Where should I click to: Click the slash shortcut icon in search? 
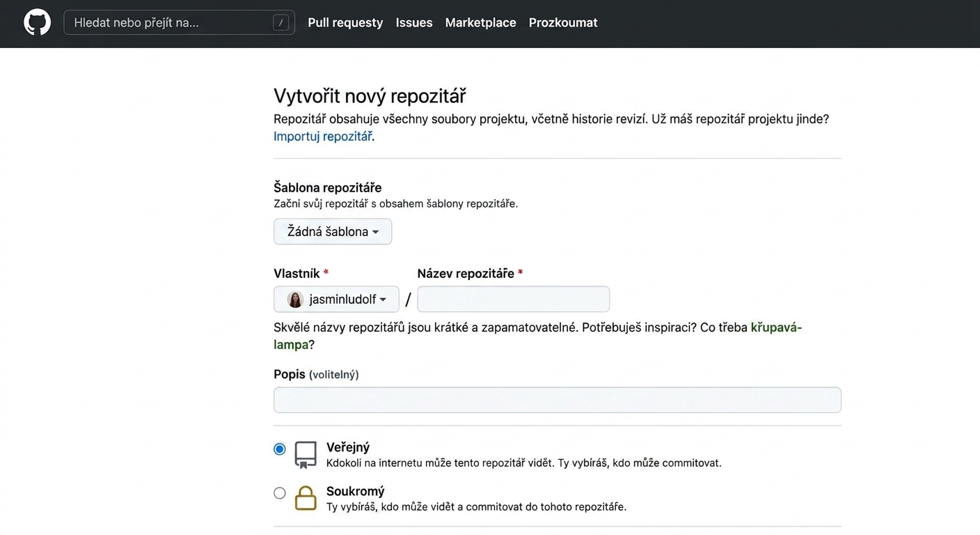click(280, 22)
